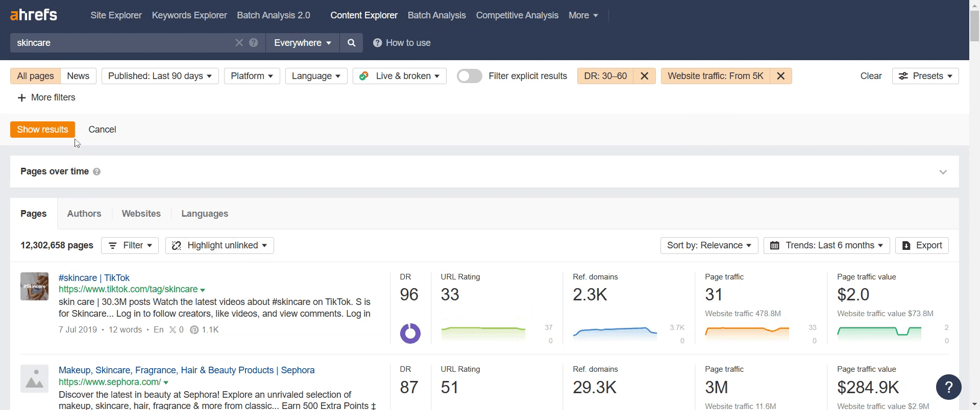Click X shares count on TikTok result
This screenshot has height=410, width=980.
coord(176,330)
